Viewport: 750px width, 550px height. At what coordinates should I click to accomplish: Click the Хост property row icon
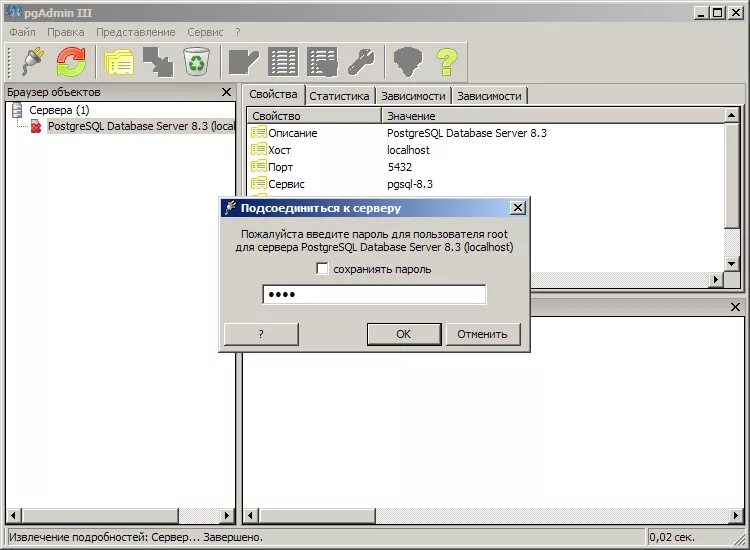pyautogui.click(x=259, y=150)
